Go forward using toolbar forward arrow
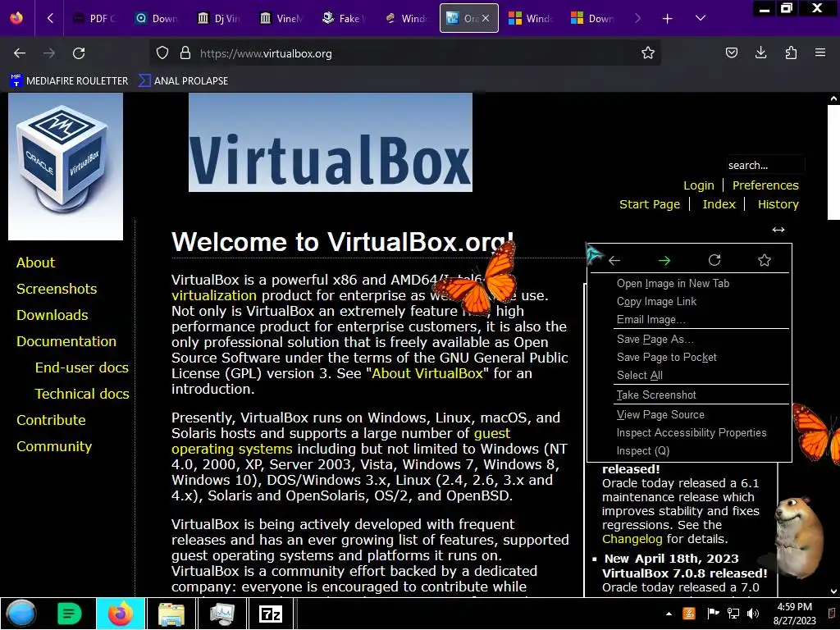 (49, 53)
